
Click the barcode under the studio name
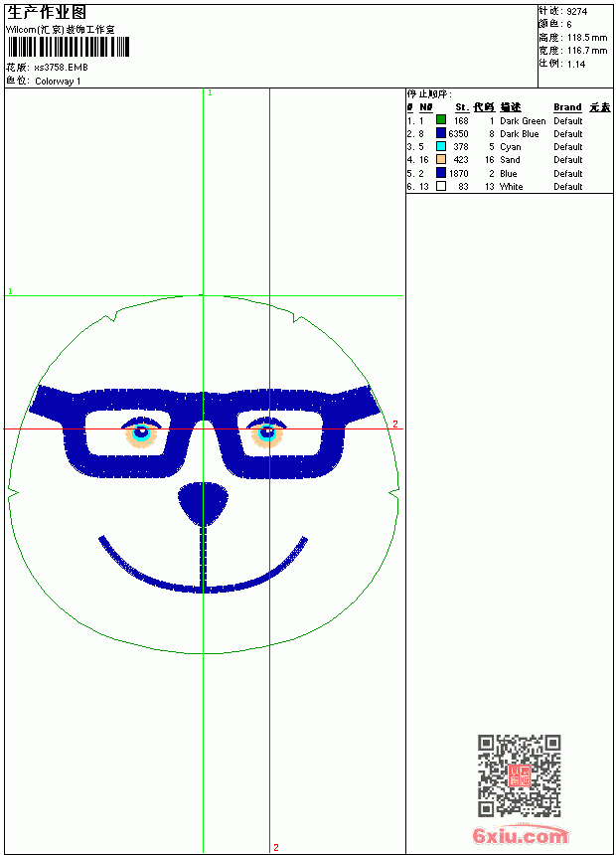[69, 47]
